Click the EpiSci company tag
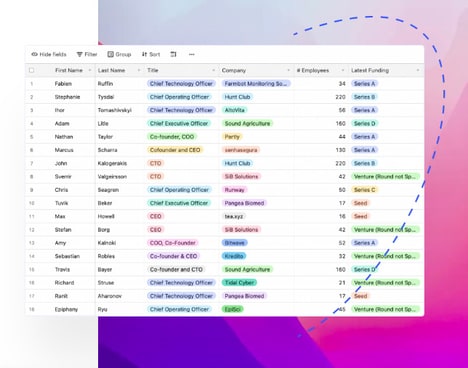Screen dimensions: 468x368 232,309
